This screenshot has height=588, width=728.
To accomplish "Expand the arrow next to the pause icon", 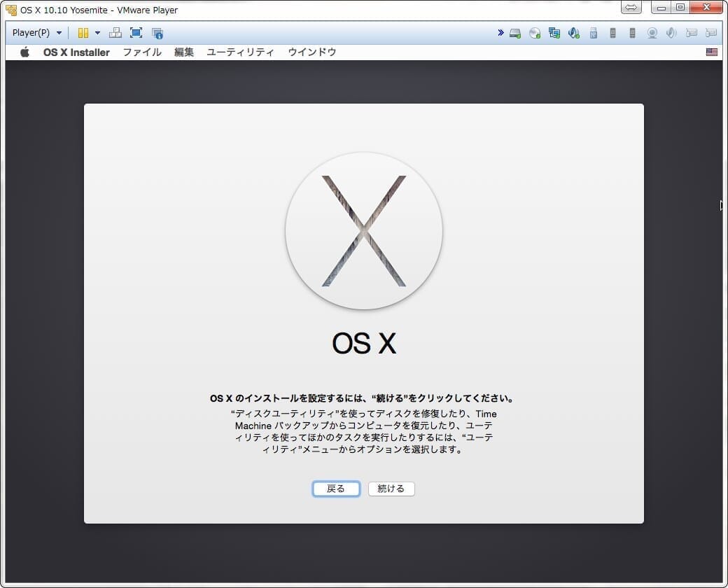I will click(x=97, y=33).
